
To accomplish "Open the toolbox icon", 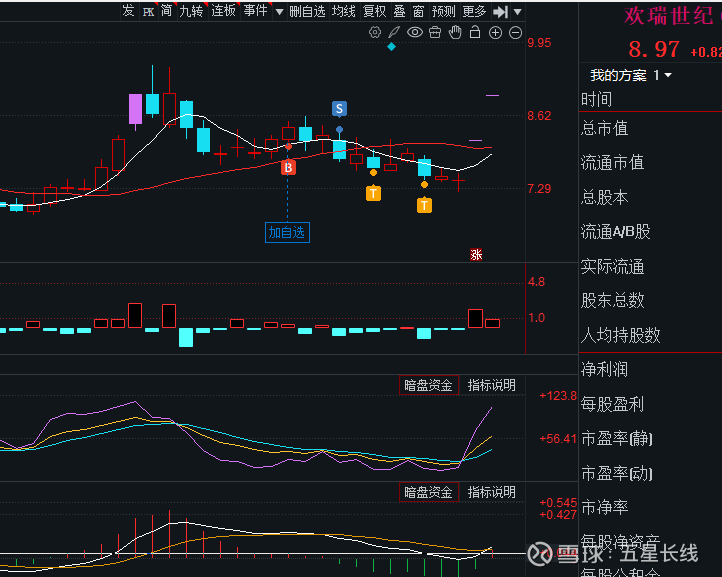I will [435, 32].
